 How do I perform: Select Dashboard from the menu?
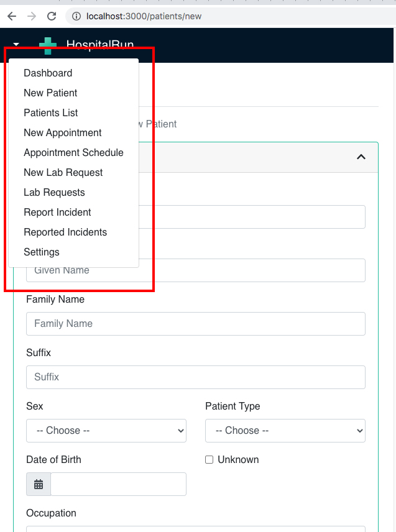[48, 73]
